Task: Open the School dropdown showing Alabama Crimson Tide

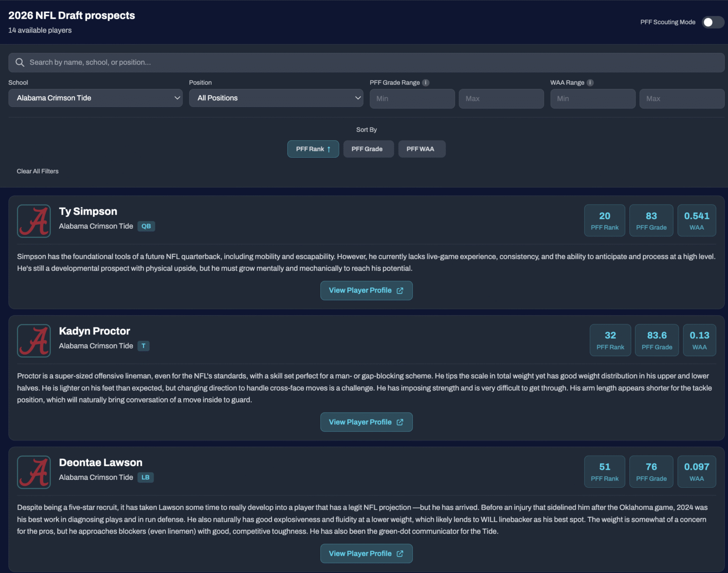Action: [x=95, y=98]
